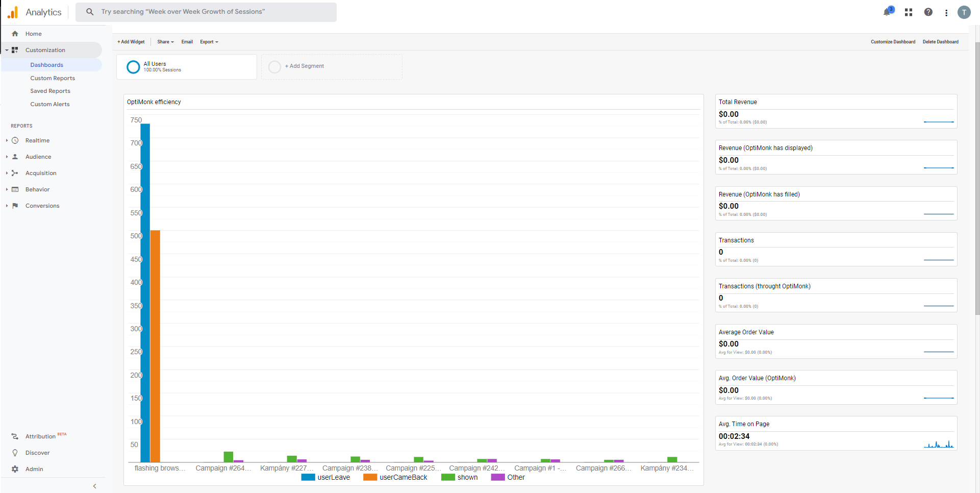The height and width of the screenshot is (493, 980).
Task: Click the Email button
Action: tap(187, 42)
